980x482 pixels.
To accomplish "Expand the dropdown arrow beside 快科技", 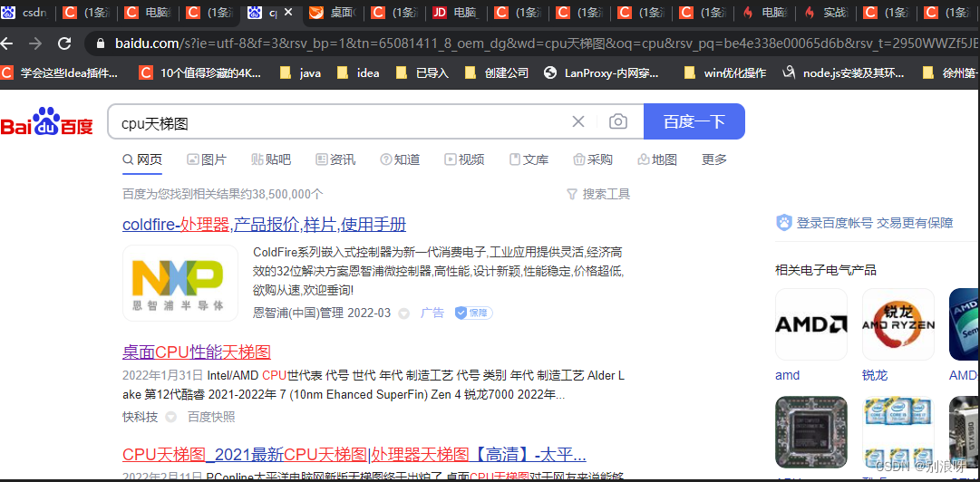I will (x=170, y=417).
